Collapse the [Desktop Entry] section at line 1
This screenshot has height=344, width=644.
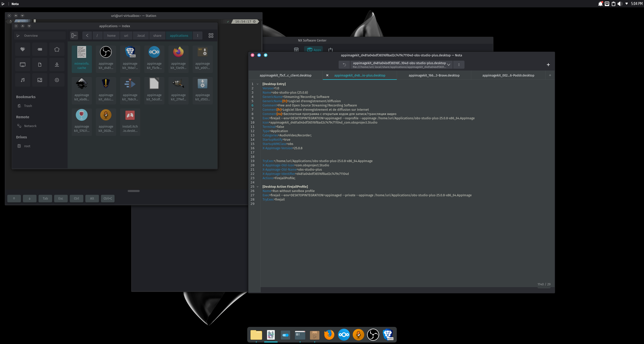click(257, 84)
